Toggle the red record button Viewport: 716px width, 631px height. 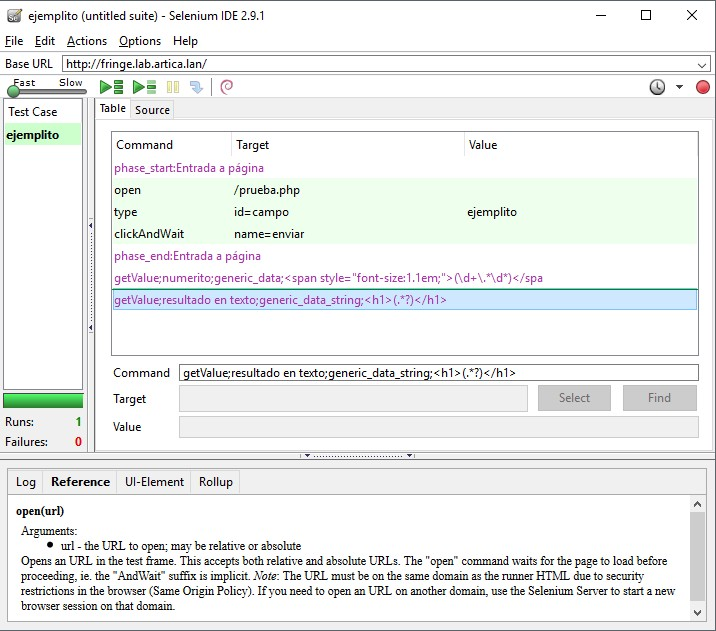pos(702,87)
